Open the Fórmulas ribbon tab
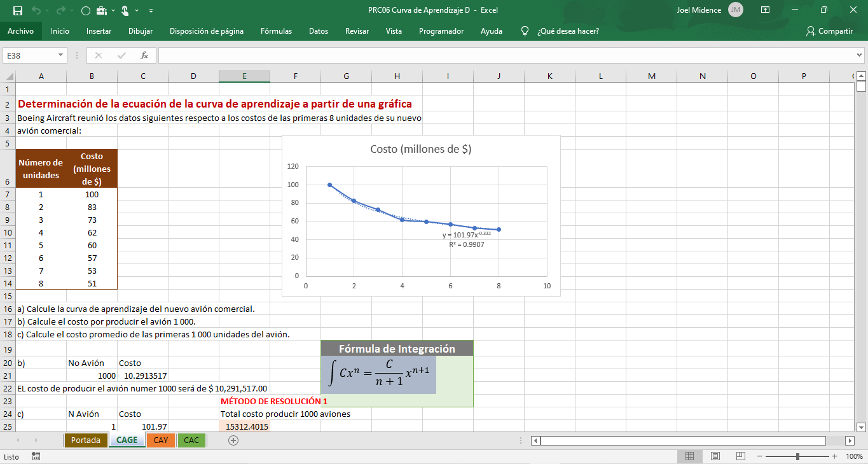The image size is (868, 464). point(276,31)
